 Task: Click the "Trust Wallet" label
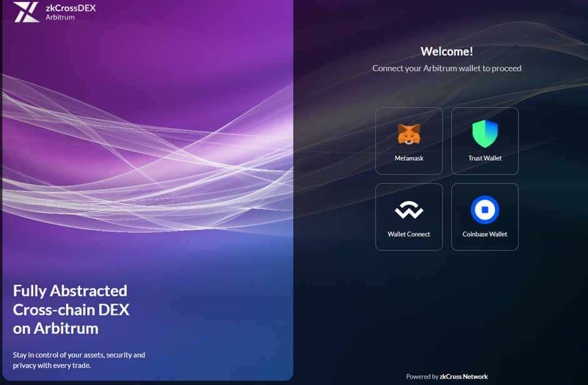click(485, 158)
